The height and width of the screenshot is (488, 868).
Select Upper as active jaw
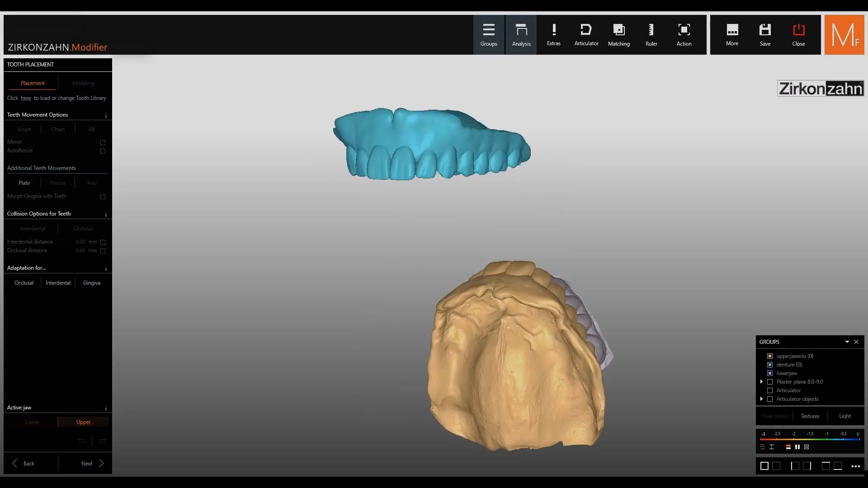[83, 422]
